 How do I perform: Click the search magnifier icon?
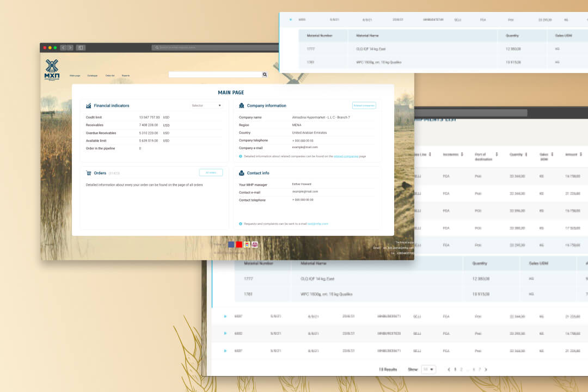265,74
